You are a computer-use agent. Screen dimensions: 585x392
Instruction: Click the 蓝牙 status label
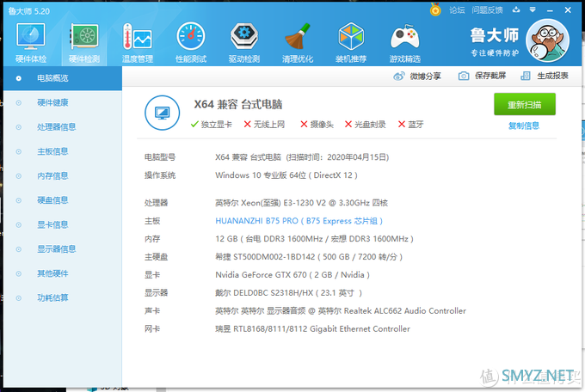point(410,125)
